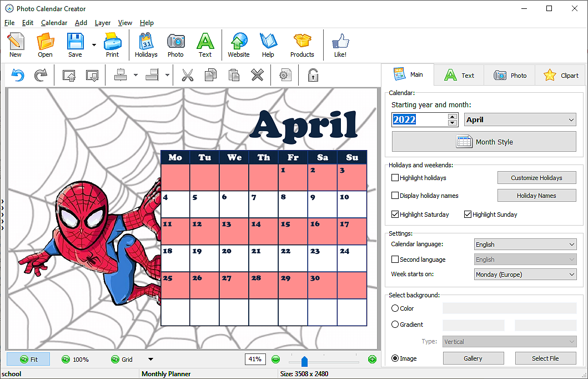The height and width of the screenshot is (379, 588).
Task: Set zoom to 100%
Action: pyautogui.click(x=75, y=359)
